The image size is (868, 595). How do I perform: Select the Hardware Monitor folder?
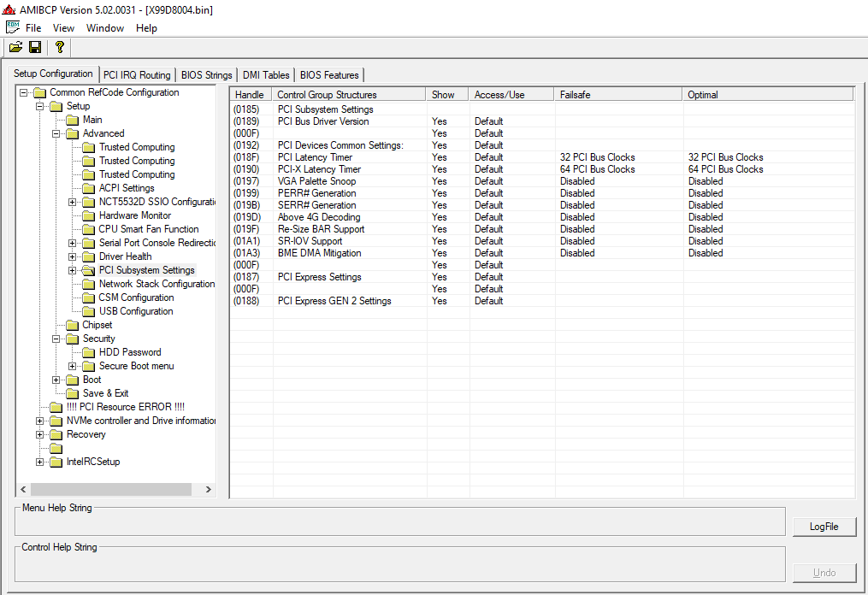pos(134,215)
